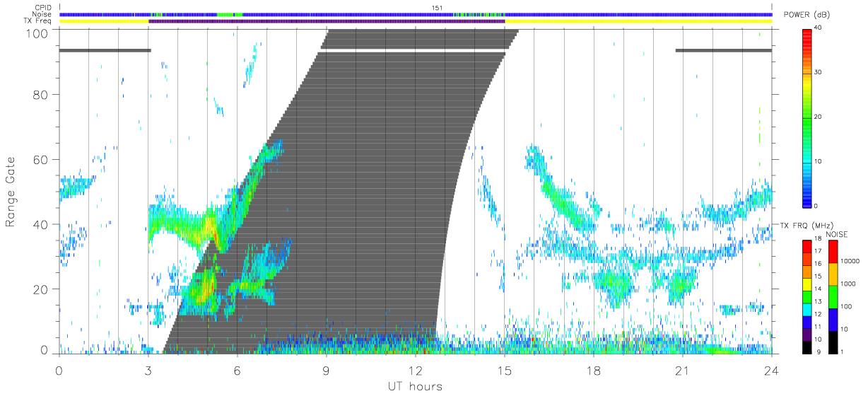Click the 14 label on the TX FRQ legend
Viewport: 868px width, 401px height.
[x=819, y=289]
